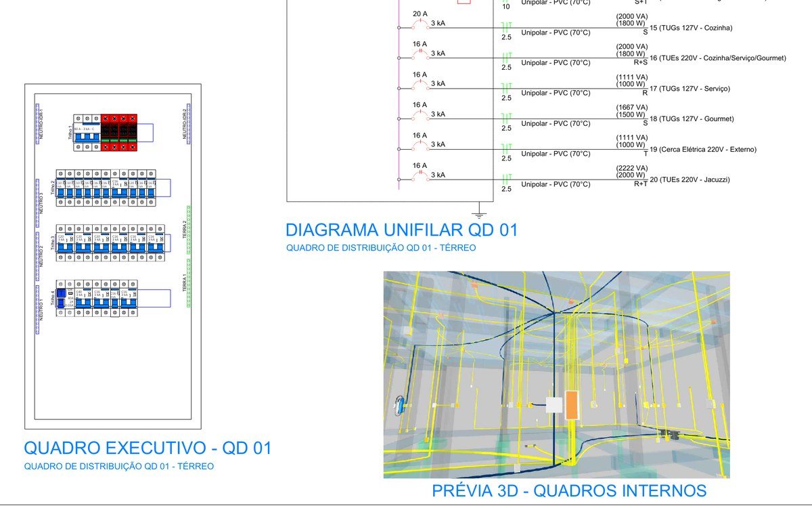812x508 pixels.
Task: Click the TERRA 2 busbar label
Action: click(x=184, y=230)
